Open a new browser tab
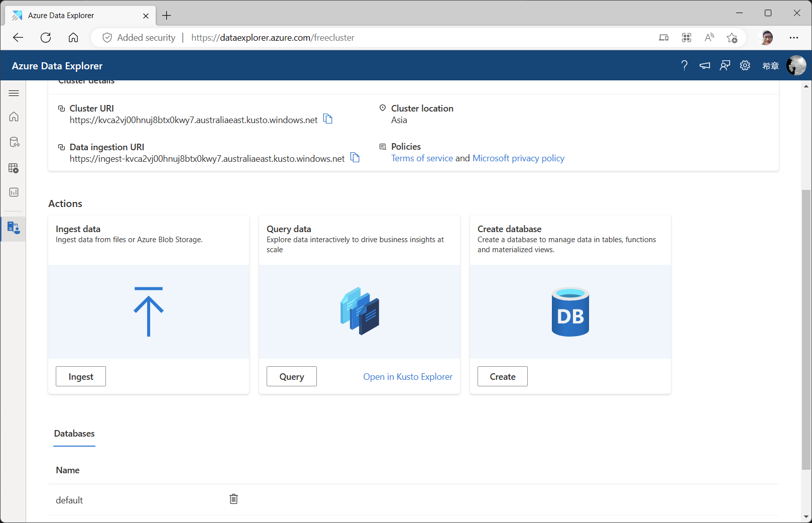The image size is (812, 523). point(167,16)
